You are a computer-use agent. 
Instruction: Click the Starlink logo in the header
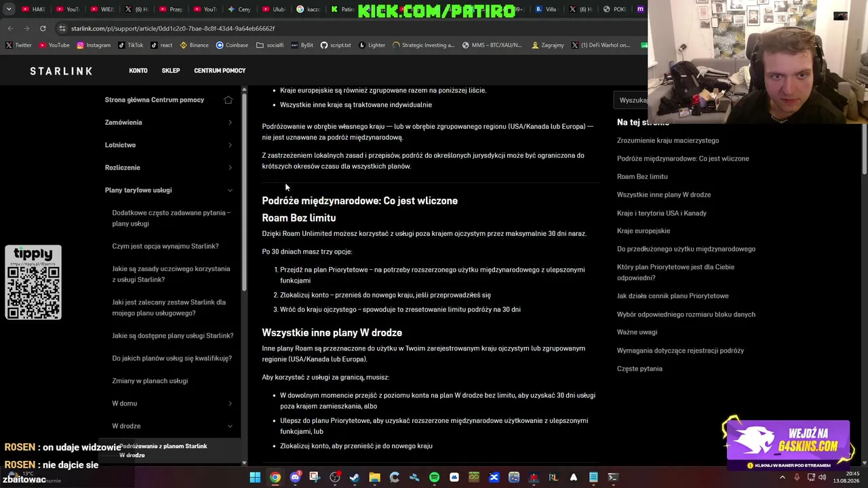(61, 70)
